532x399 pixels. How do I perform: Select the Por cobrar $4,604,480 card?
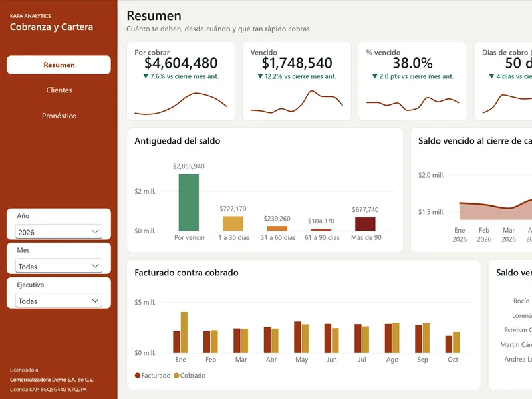[181, 81]
